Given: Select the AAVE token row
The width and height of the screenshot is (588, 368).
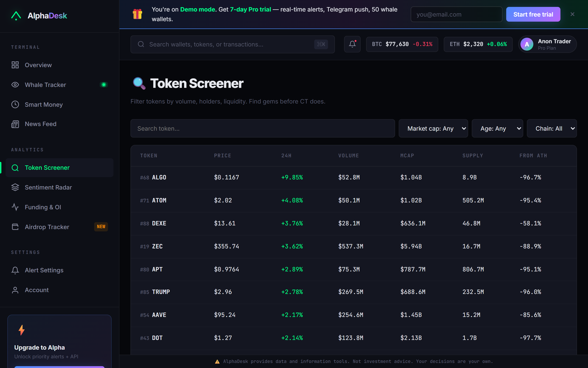Looking at the screenshot, I should (353, 315).
